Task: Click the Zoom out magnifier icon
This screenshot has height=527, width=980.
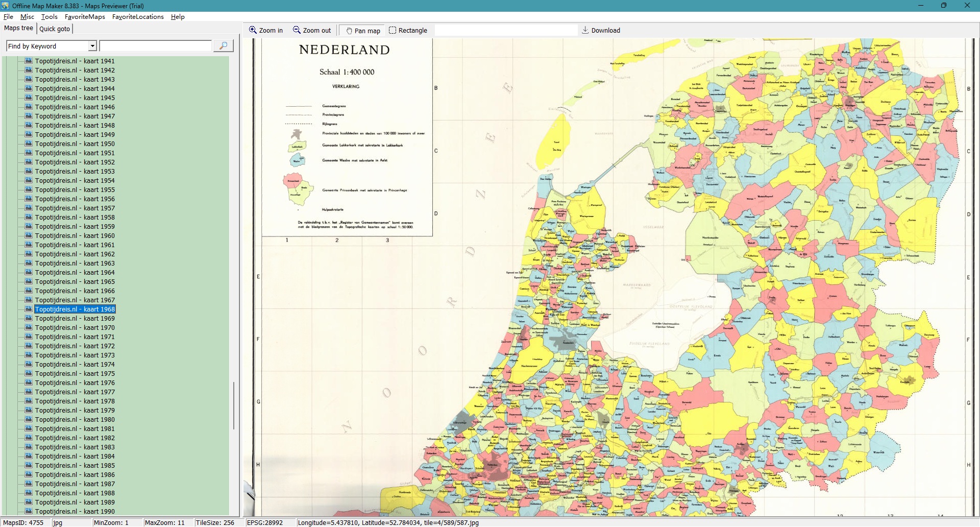Action: (x=297, y=30)
